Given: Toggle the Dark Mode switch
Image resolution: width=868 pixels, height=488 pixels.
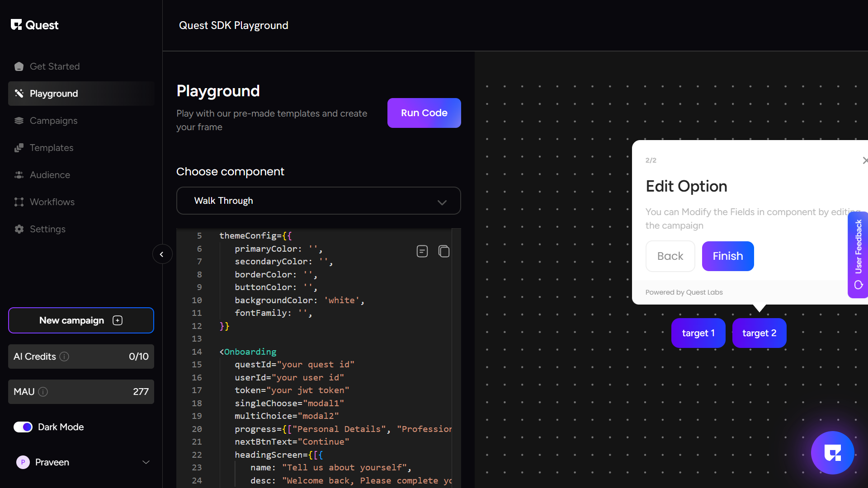Looking at the screenshot, I should click(x=23, y=427).
